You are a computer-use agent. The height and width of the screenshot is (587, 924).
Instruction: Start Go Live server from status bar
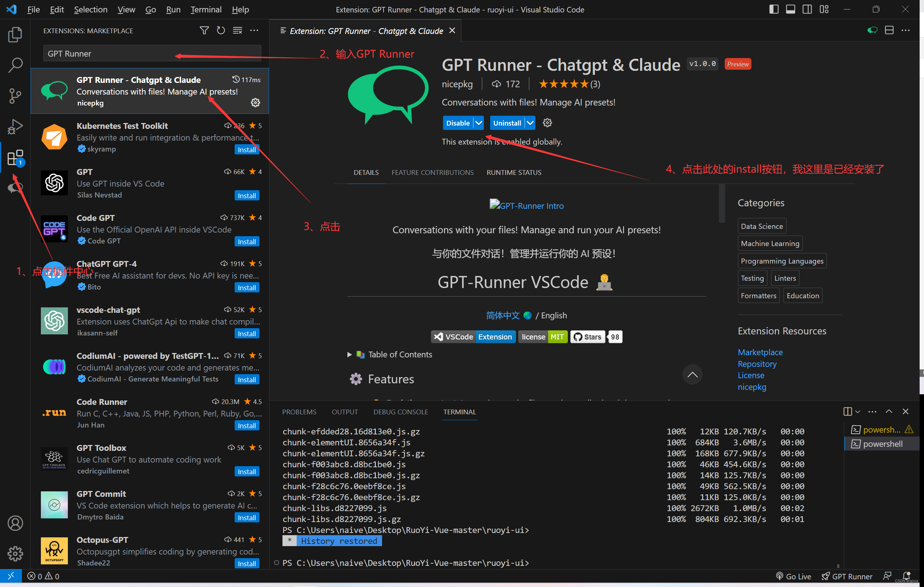point(793,576)
